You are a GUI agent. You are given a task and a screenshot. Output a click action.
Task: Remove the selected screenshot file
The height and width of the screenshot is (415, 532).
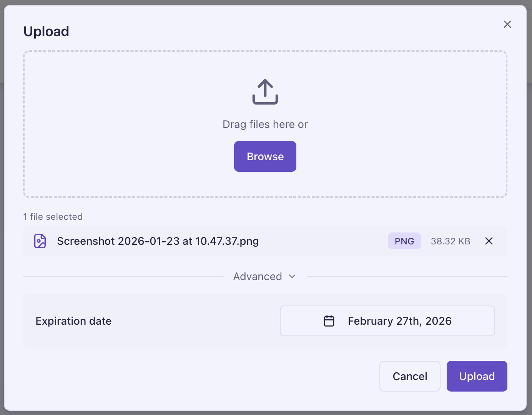pos(489,241)
